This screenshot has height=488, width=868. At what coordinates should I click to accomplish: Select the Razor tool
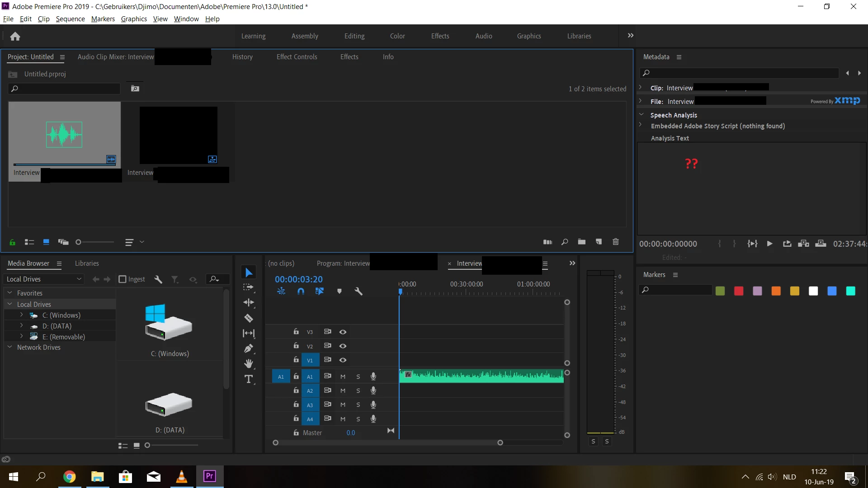click(249, 318)
